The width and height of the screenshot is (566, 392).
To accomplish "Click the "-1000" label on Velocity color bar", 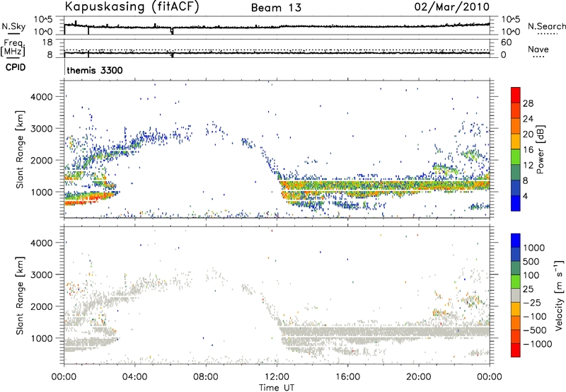I will (x=537, y=344).
